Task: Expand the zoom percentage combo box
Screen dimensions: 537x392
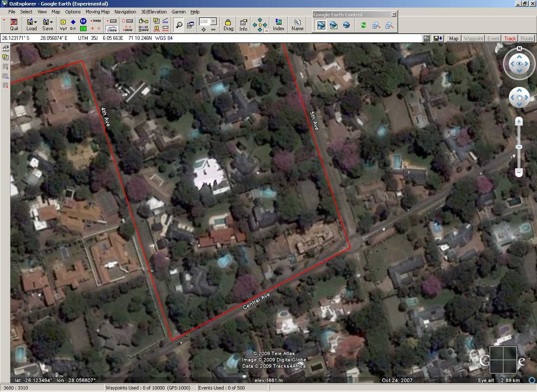Action: [x=214, y=21]
